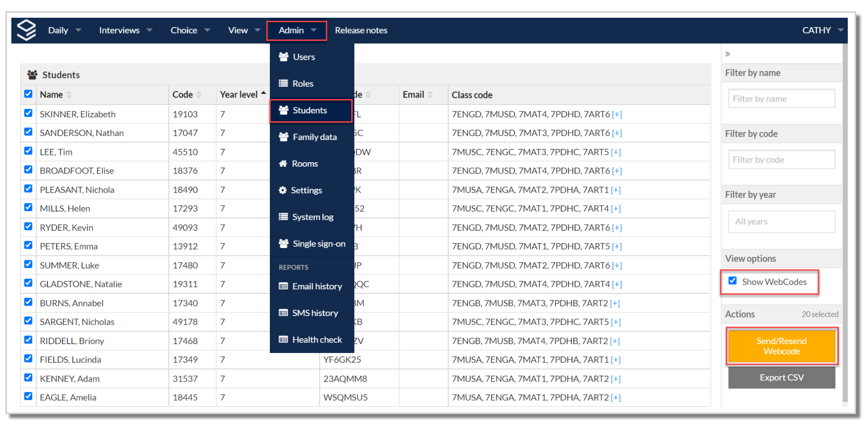This screenshot has width=868, height=424.
Task: Click the Filter by name field
Action: pos(782,99)
